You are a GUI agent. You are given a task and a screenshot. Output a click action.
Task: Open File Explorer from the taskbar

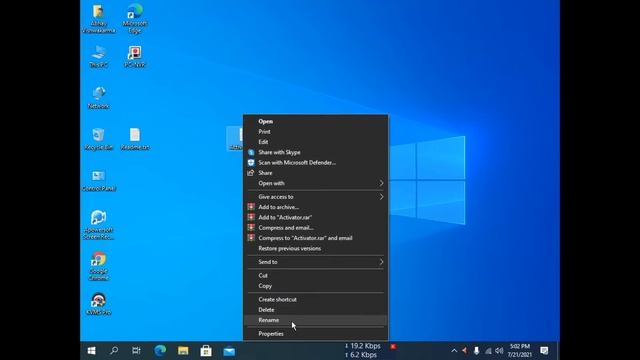pyautogui.click(x=183, y=351)
